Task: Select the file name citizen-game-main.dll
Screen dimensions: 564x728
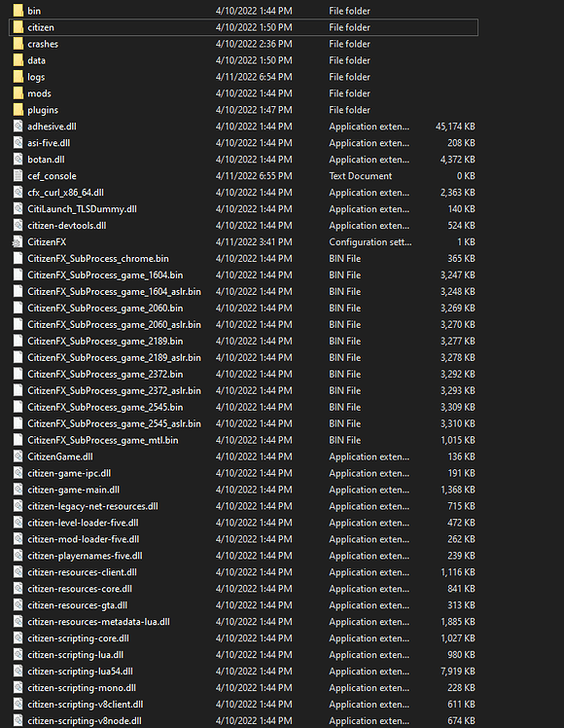Action: tap(73, 490)
